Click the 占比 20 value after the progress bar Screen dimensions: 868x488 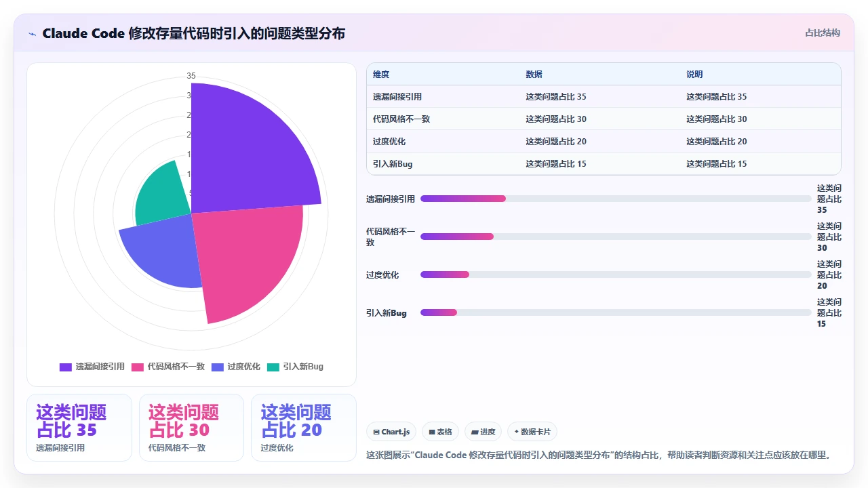[x=829, y=274]
